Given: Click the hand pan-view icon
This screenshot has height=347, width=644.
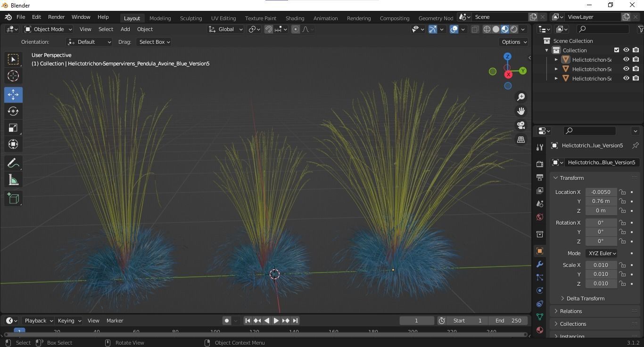Looking at the screenshot, I should [x=521, y=111].
